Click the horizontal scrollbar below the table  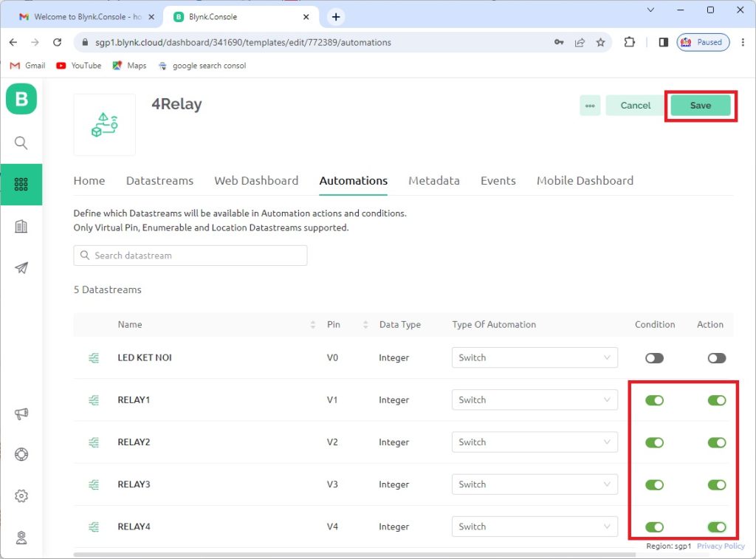[354, 554]
